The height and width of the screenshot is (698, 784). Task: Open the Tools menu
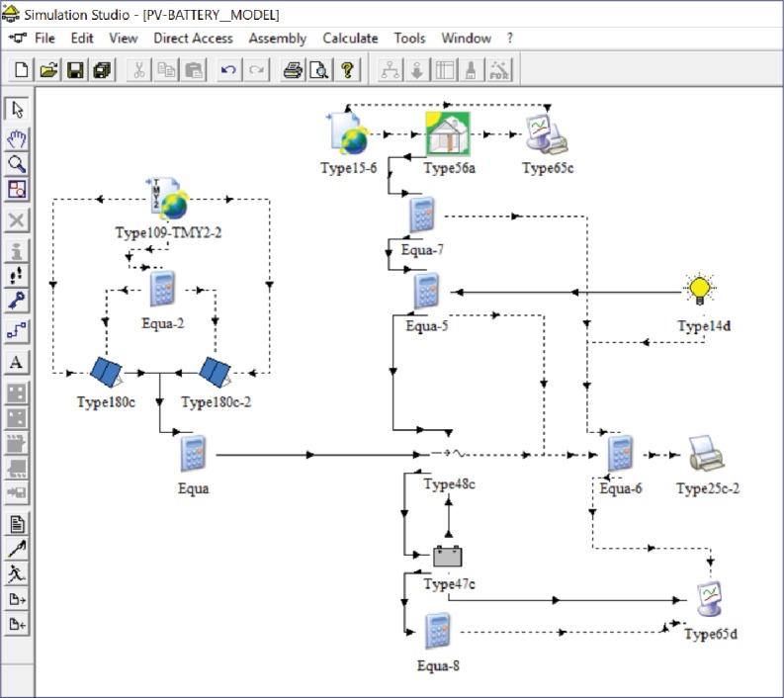click(409, 39)
